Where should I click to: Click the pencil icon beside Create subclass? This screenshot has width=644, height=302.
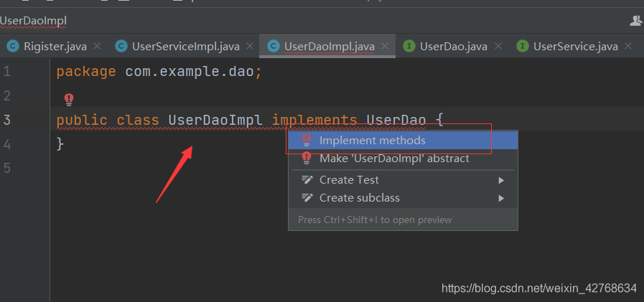click(x=307, y=198)
